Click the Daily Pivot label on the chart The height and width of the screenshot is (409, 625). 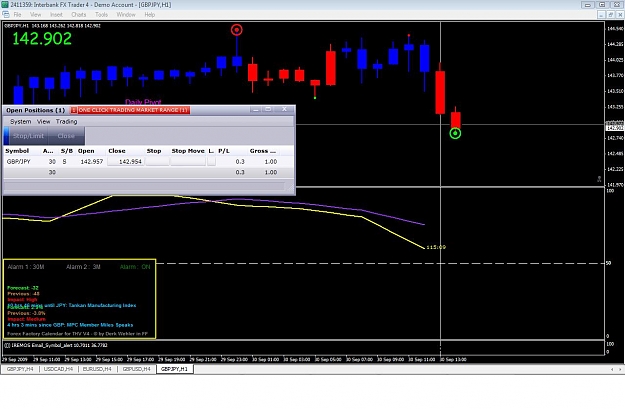(x=143, y=102)
